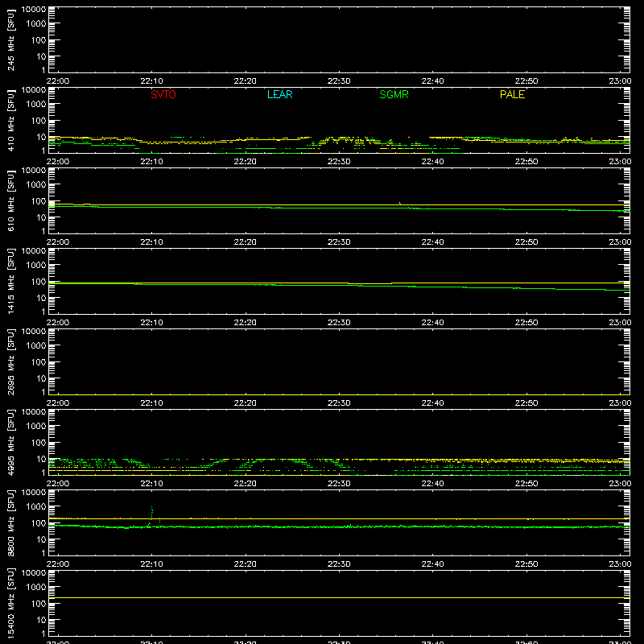
Task: Select the 4995 MHz [SFU] axis title
Action: point(10,442)
